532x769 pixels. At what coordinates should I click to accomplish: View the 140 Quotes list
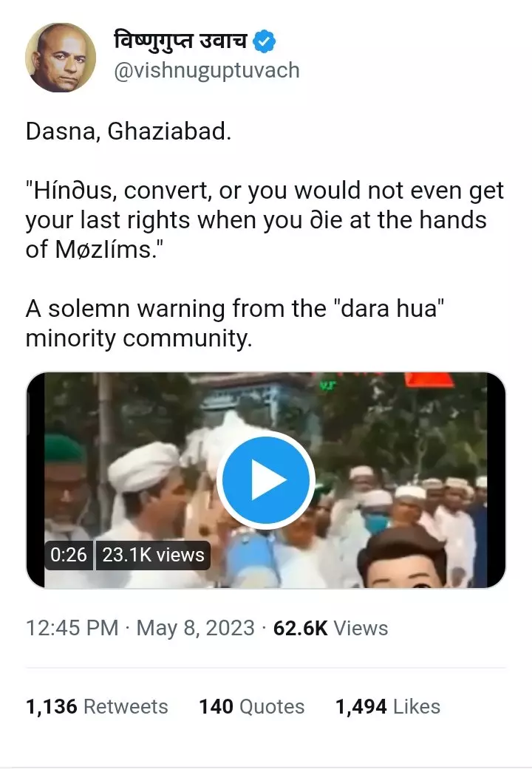pos(251,707)
